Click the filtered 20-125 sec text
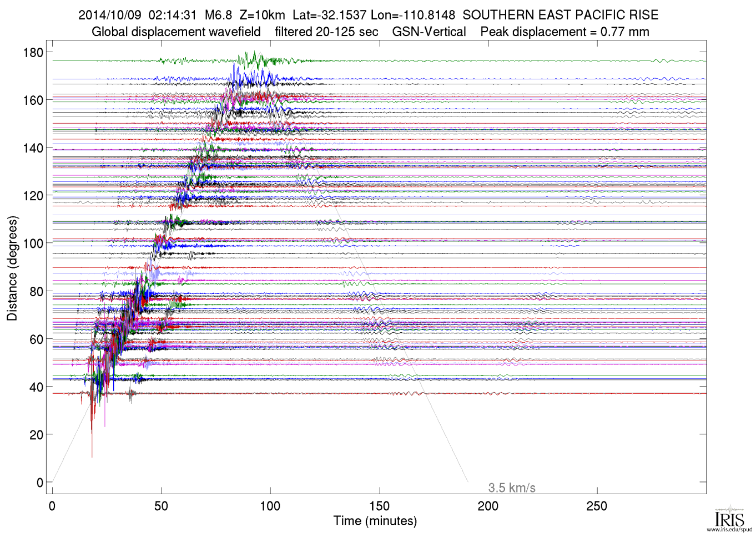756x533 pixels. tap(326, 32)
